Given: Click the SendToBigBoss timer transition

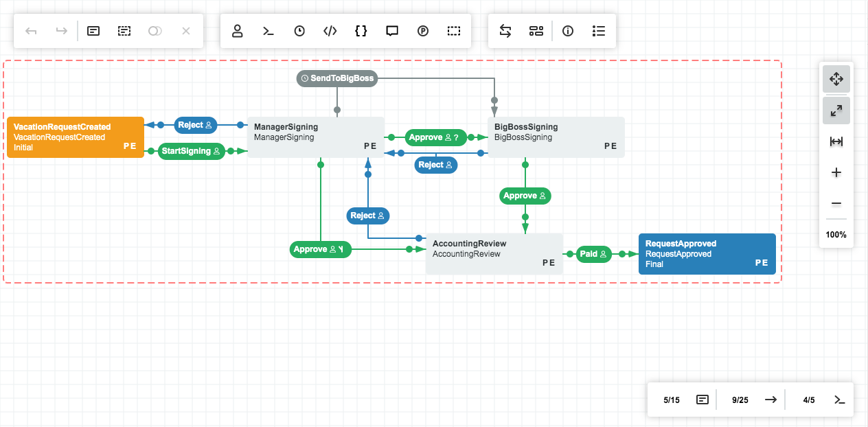Looking at the screenshot, I should [x=337, y=78].
